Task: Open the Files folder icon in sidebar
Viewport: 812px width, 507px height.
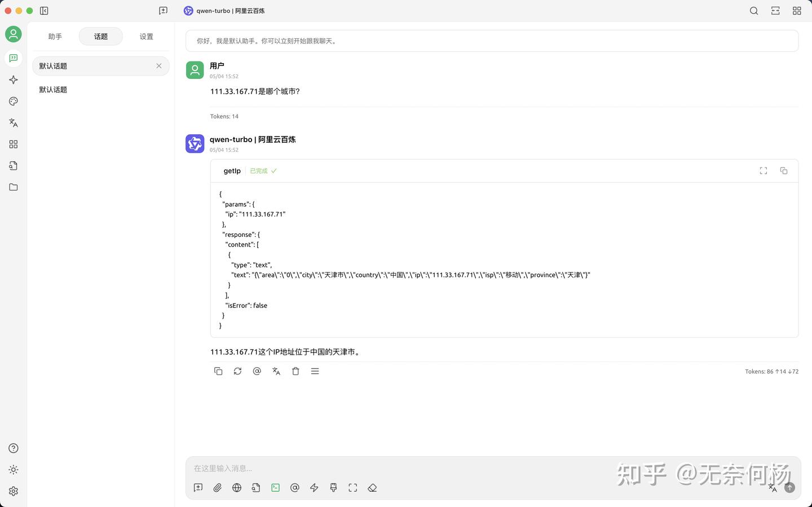Action: tap(14, 187)
